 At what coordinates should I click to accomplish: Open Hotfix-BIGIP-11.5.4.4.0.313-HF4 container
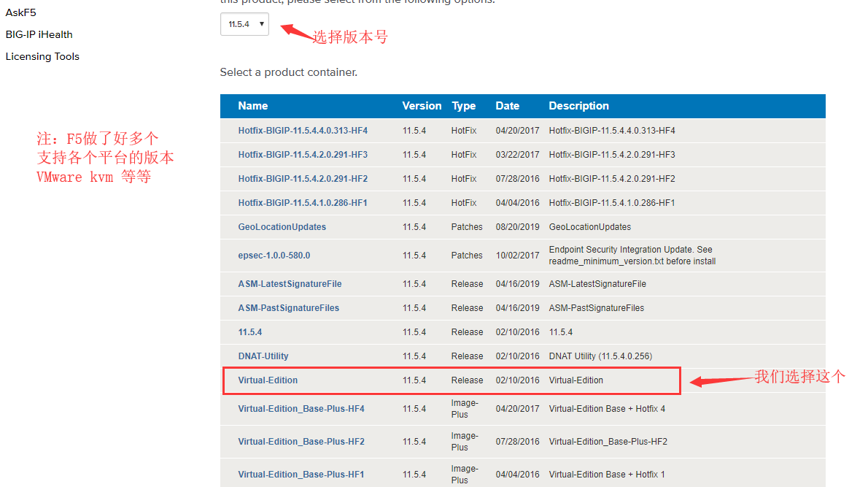303,131
